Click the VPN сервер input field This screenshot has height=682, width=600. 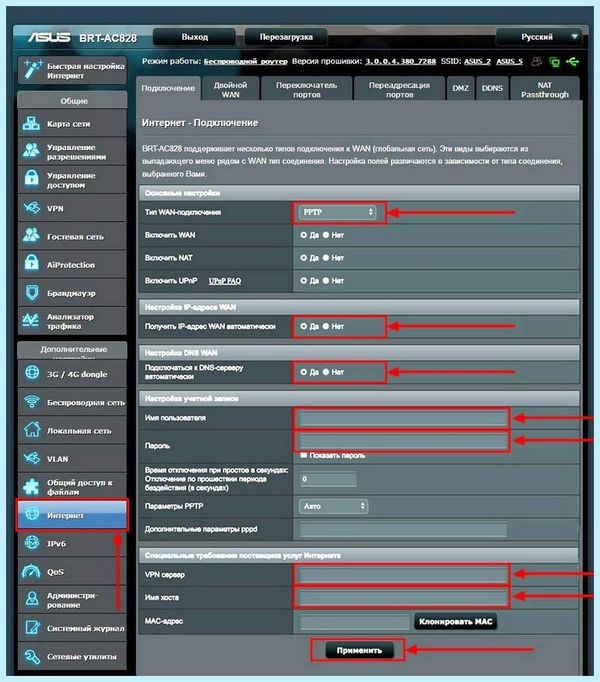pyautogui.click(x=403, y=575)
